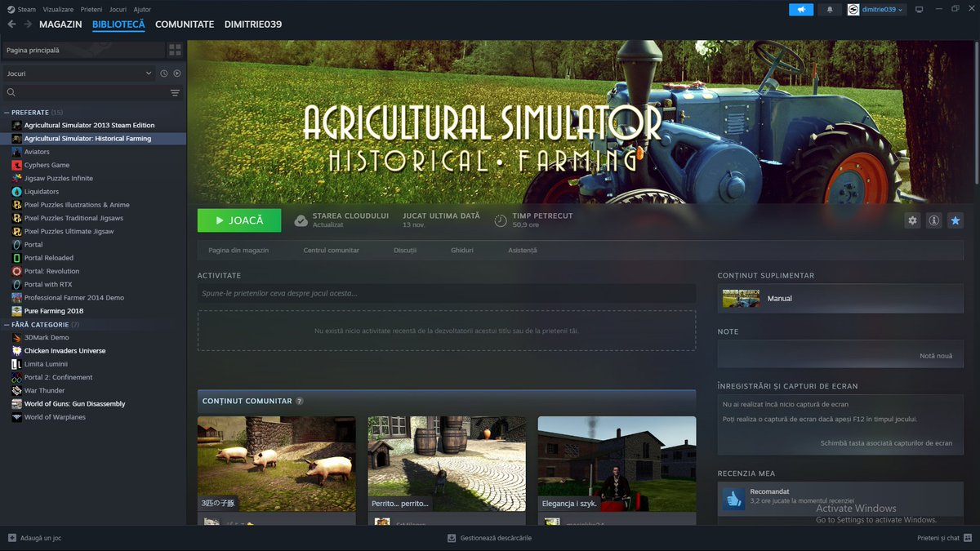Image resolution: width=980 pixels, height=551 pixels.
Task: Click the ready-to-play filter icon
Action: point(177,73)
